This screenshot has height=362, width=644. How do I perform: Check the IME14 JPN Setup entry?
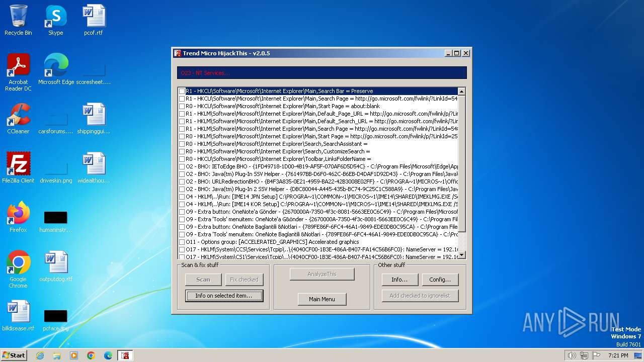click(182, 197)
